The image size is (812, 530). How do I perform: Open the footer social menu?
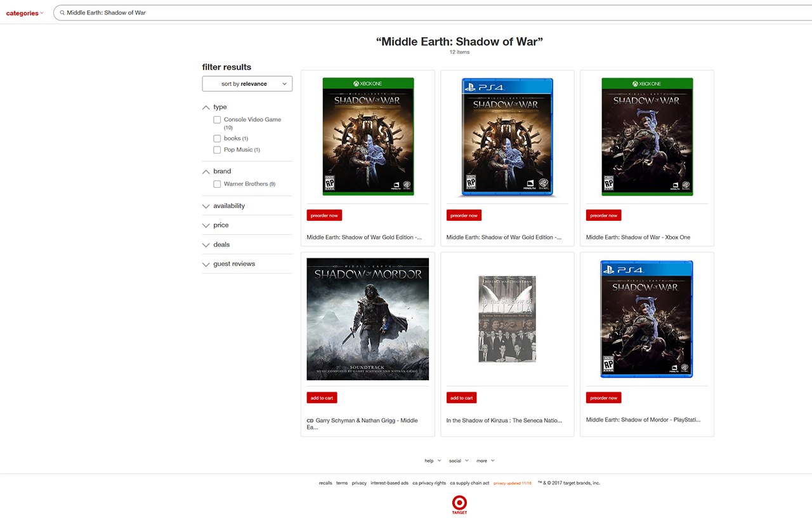[459, 461]
